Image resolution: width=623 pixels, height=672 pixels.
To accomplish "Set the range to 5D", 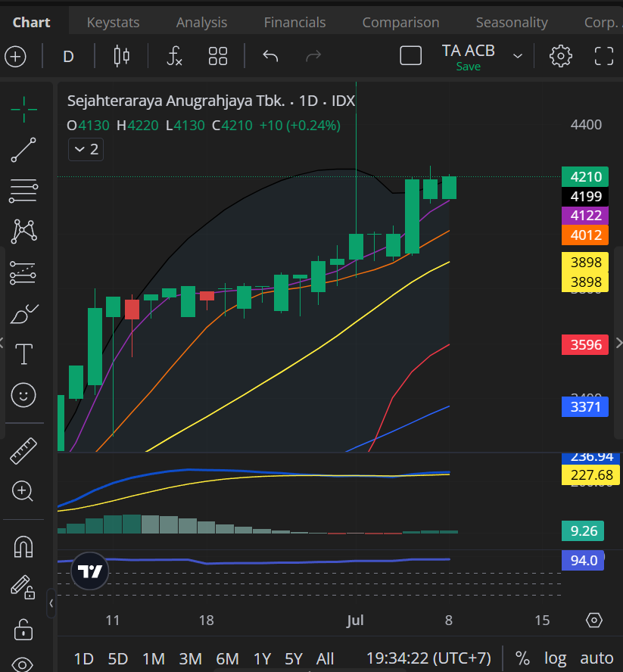I will click(x=118, y=658).
